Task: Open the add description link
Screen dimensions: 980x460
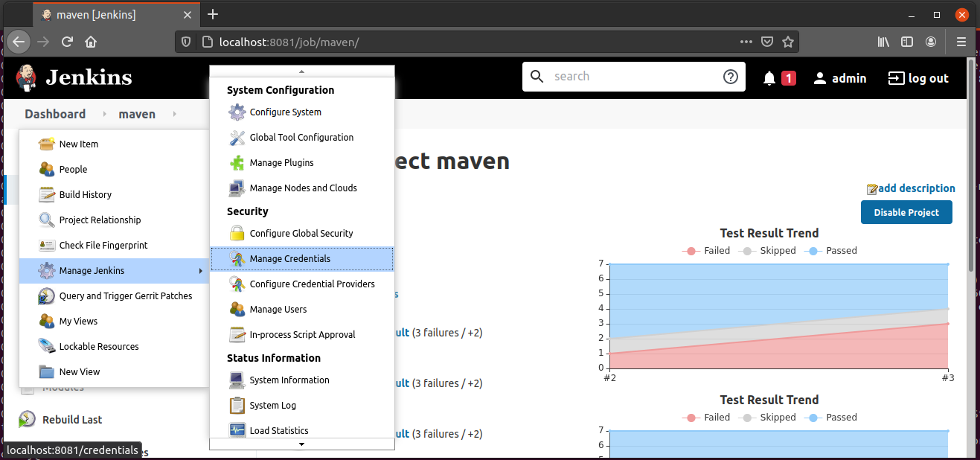Action: click(911, 188)
